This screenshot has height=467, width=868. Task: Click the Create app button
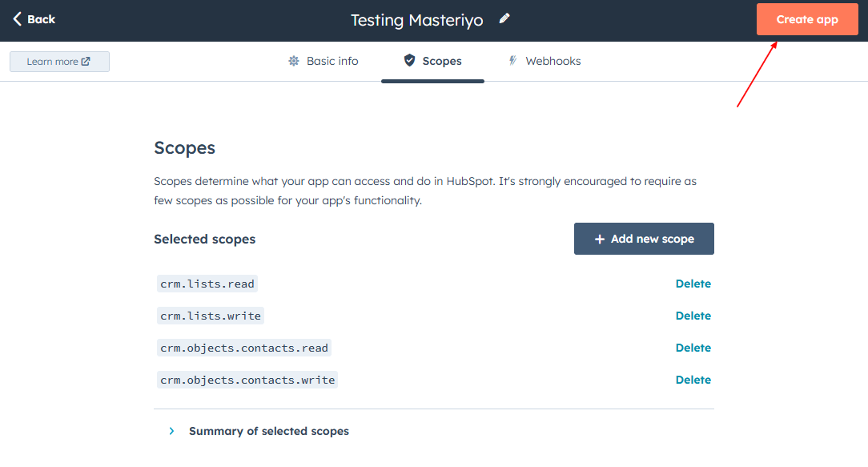[x=807, y=19]
